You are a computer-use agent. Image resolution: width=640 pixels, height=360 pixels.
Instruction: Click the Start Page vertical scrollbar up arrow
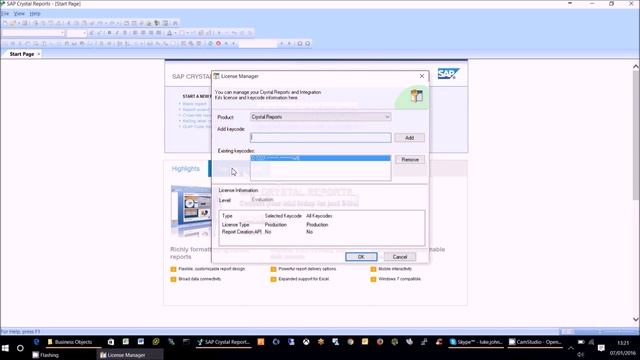636,67
